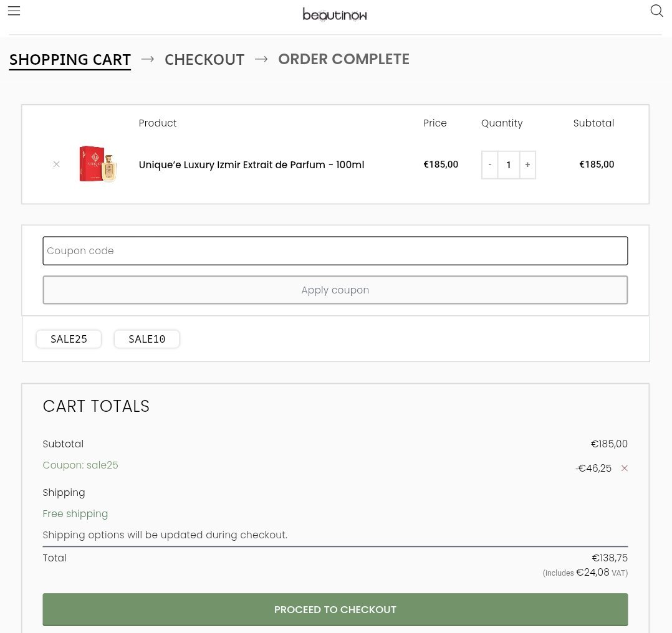Focus the quantity number field
The image size is (672, 633).
pyautogui.click(x=509, y=165)
